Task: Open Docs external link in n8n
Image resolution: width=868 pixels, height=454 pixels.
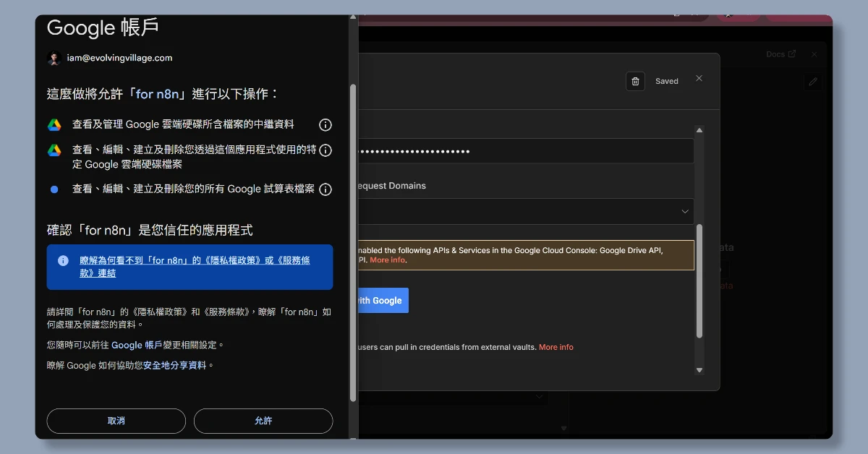Action: point(780,54)
